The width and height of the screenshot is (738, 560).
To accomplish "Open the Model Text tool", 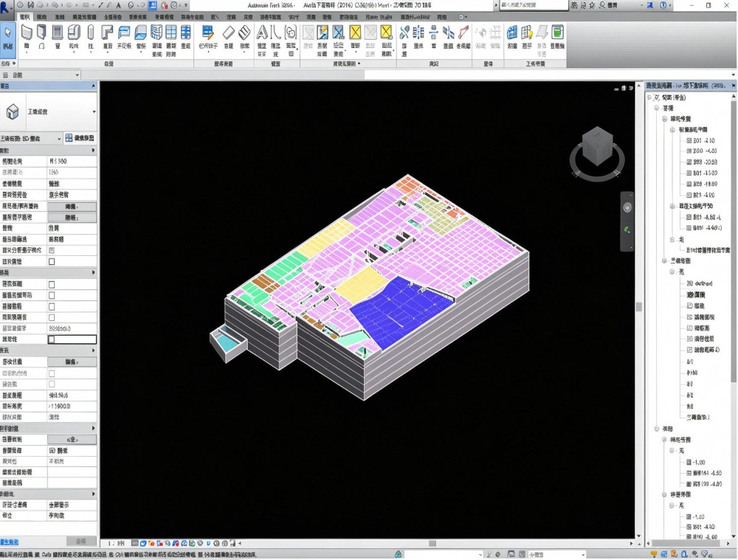I will tap(262, 40).
